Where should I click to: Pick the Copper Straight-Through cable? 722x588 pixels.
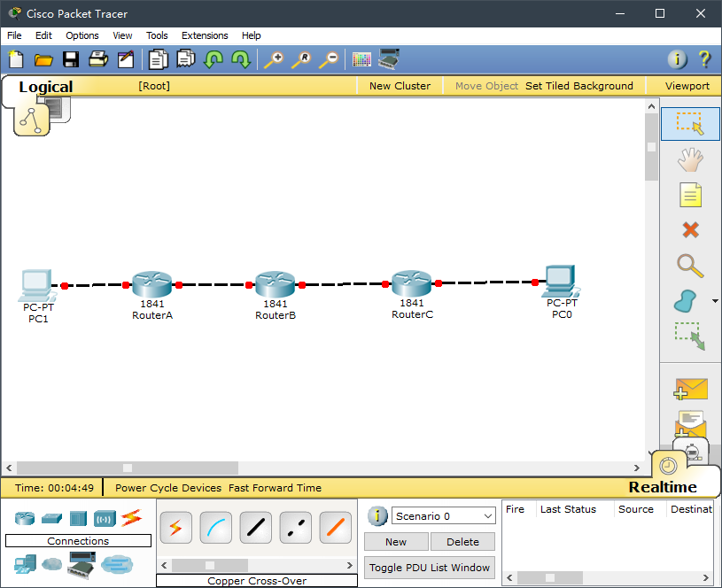click(x=255, y=527)
